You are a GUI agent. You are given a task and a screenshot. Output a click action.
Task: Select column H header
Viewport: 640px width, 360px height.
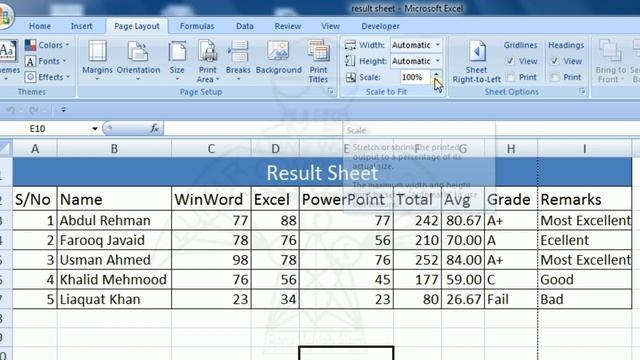511,149
